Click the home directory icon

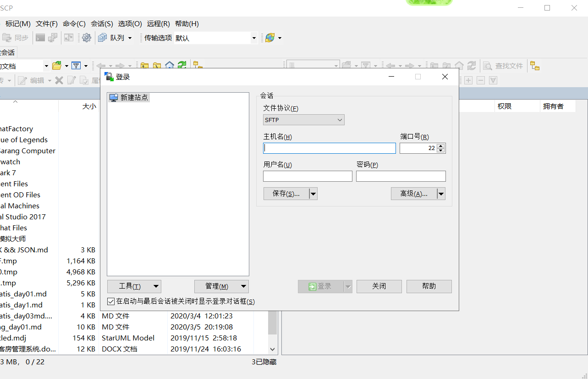pyautogui.click(x=169, y=66)
